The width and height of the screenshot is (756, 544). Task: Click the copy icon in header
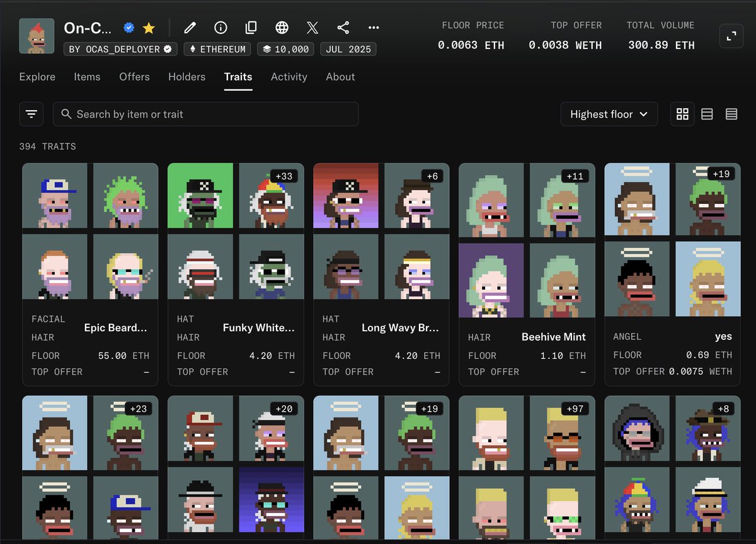tap(251, 28)
